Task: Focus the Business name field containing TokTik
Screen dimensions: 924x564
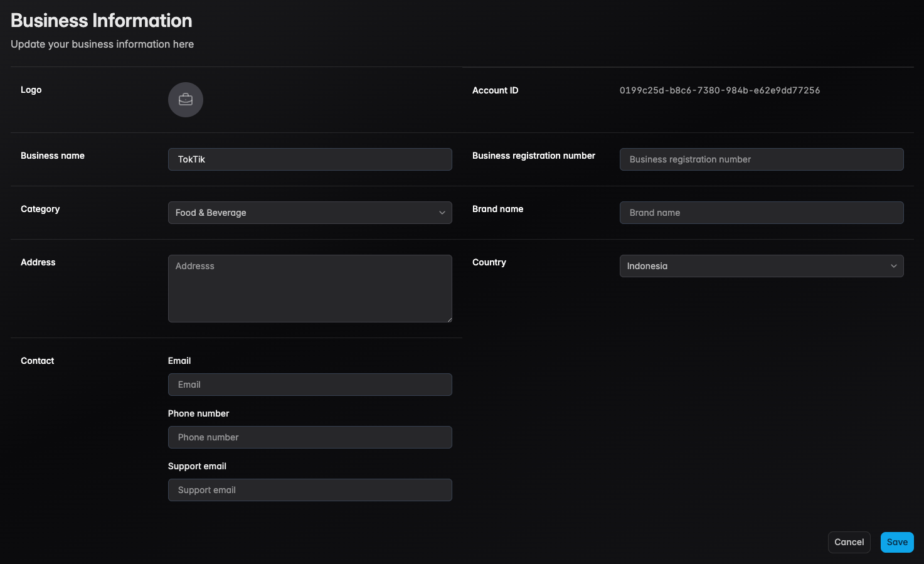Action: point(310,159)
